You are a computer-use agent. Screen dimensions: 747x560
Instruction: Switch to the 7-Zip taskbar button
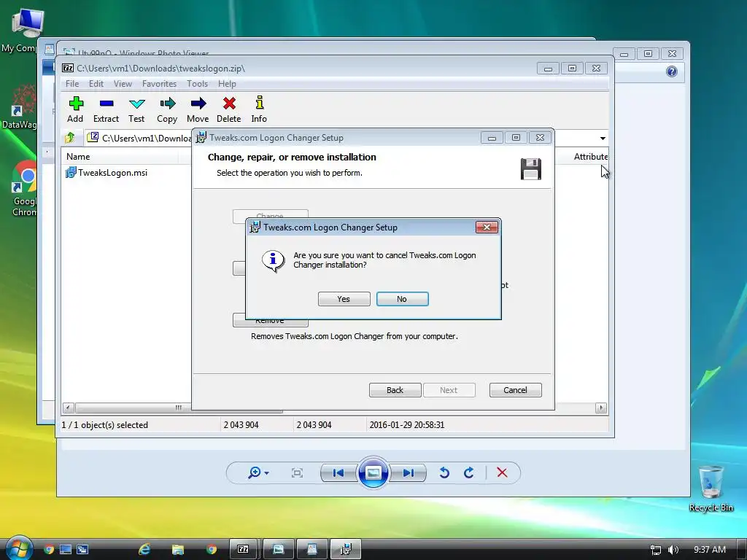click(243, 549)
